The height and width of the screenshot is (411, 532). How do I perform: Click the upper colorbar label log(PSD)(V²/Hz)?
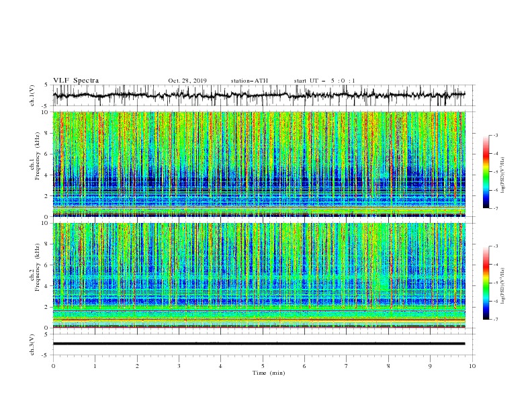click(x=502, y=175)
